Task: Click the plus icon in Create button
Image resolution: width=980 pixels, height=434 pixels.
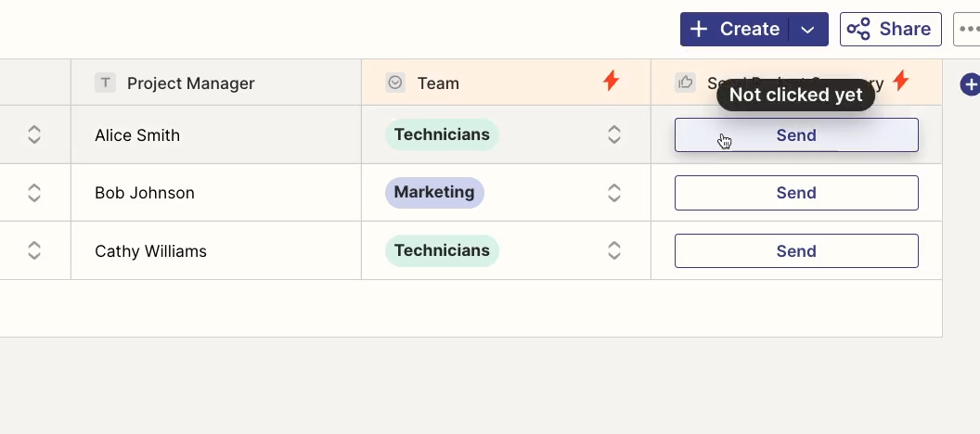Action: 698,29
